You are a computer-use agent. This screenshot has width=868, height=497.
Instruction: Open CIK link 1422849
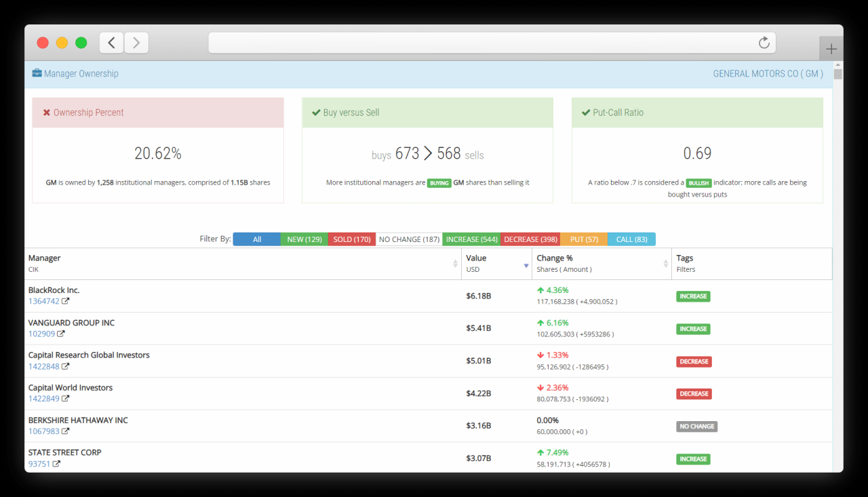(43, 399)
